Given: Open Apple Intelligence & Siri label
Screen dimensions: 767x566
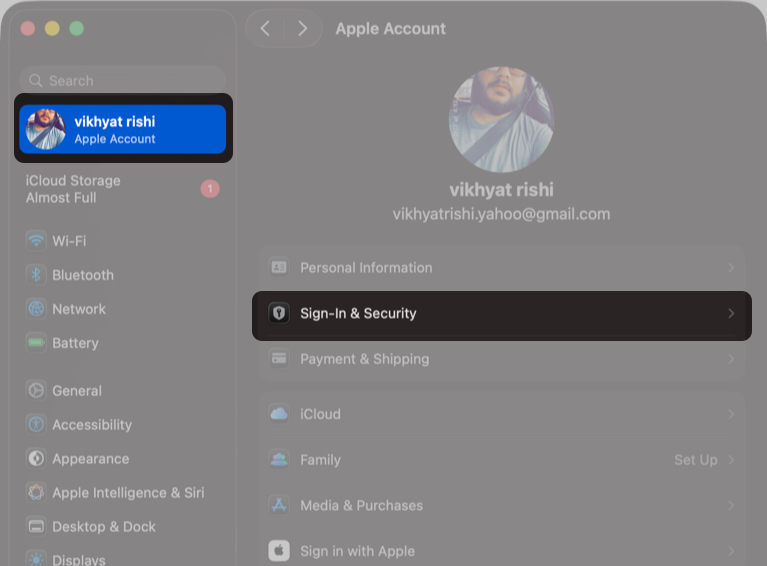Looking at the screenshot, I should [x=128, y=493].
